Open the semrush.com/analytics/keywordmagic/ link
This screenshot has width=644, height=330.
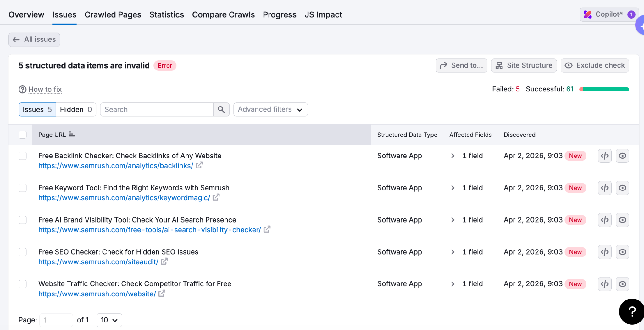tap(124, 198)
